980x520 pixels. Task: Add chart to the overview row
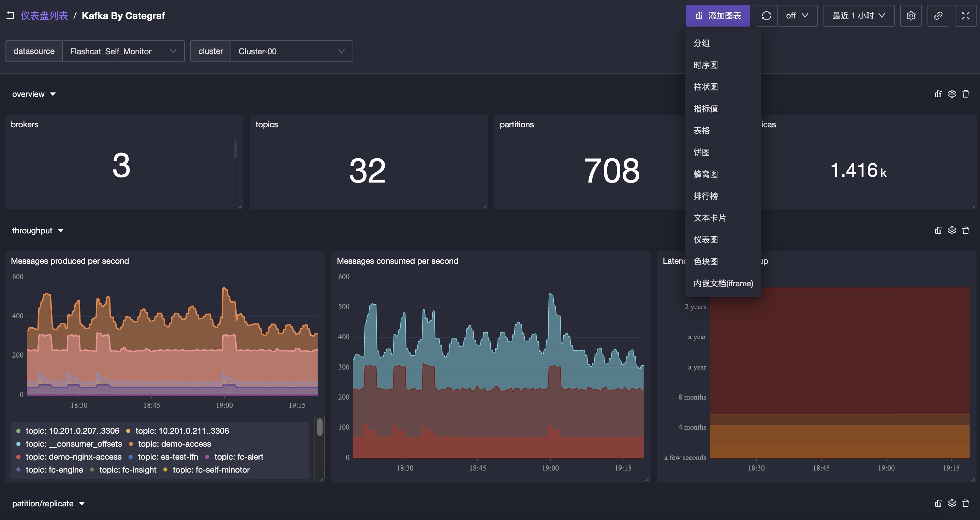(938, 94)
